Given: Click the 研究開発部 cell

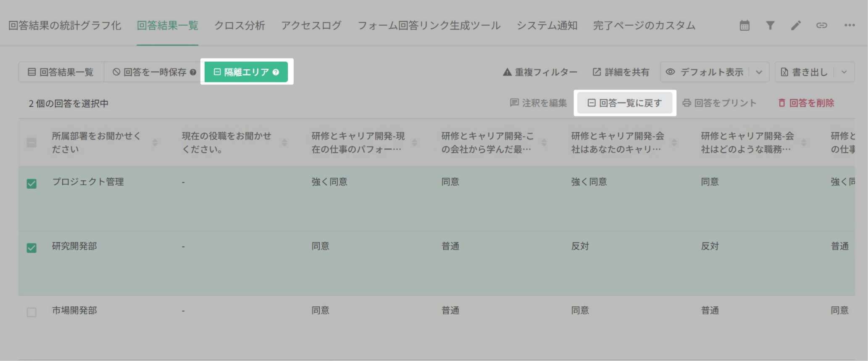Looking at the screenshot, I should tap(74, 246).
